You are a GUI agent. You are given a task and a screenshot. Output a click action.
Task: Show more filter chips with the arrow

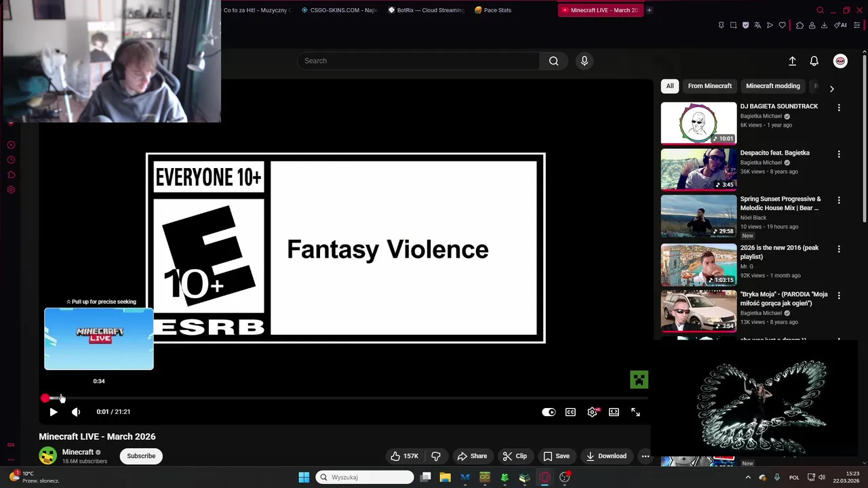click(x=831, y=88)
